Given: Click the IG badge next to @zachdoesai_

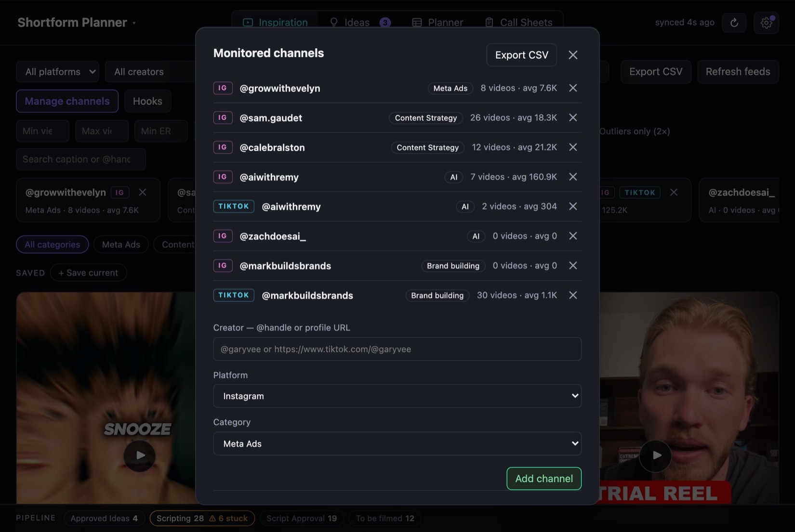Looking at the screenshot, I should (223, 236).
